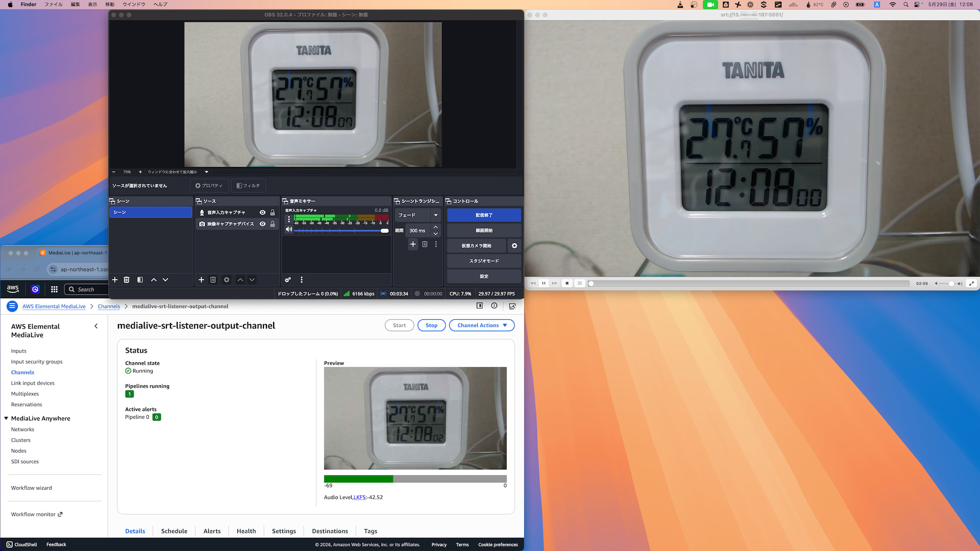Collapse the AWS Elemental MediaLive sidebar
Viewport: 980px width, 551px height.
click(96, 326)
